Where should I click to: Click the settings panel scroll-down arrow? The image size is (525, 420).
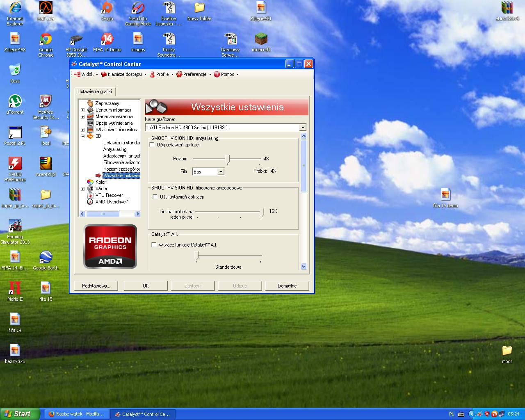[304, 266]
